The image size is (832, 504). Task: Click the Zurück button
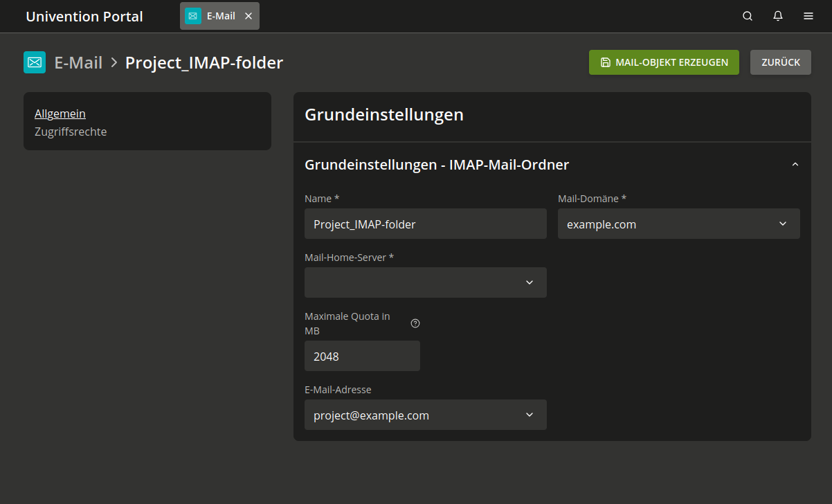pyautogui.click(x=780, y=62)
